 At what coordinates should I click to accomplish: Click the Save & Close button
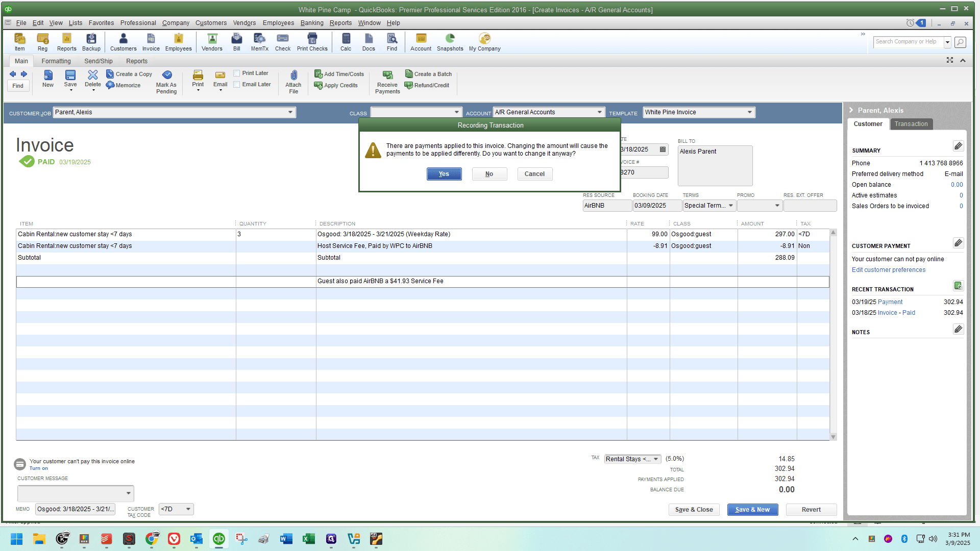[694, 510]
